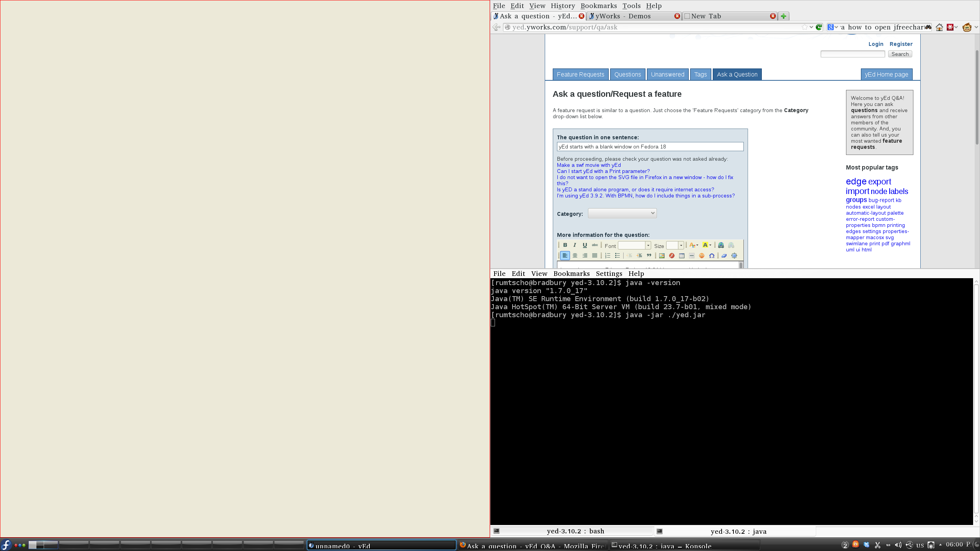Click the Q&A site search input box
The image size is (980, 551).
pos(853,54)
